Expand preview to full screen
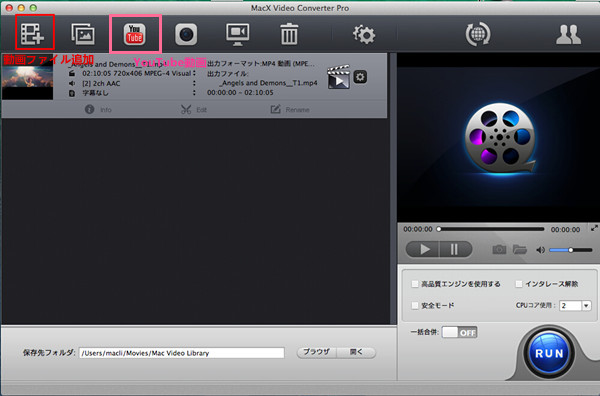This screenshot has height=396, width=600. [x=594, y=228]
